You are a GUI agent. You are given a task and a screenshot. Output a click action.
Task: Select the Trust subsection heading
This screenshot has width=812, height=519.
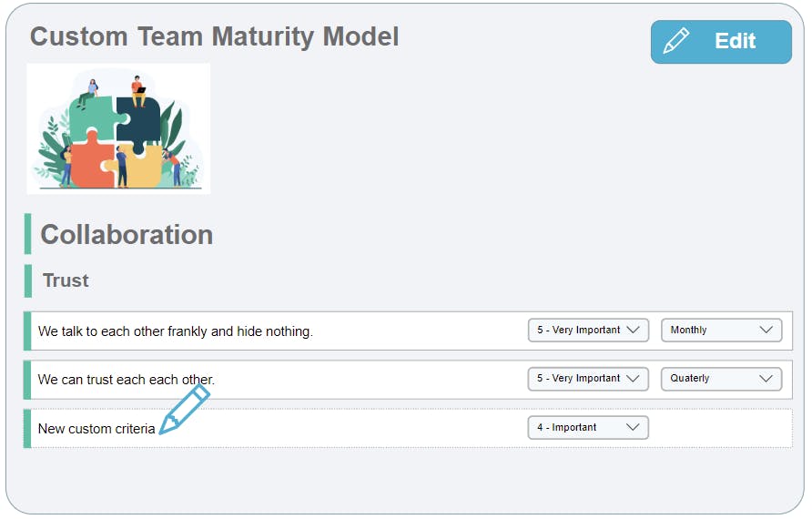pyautogui.click(x=66, y=280)
